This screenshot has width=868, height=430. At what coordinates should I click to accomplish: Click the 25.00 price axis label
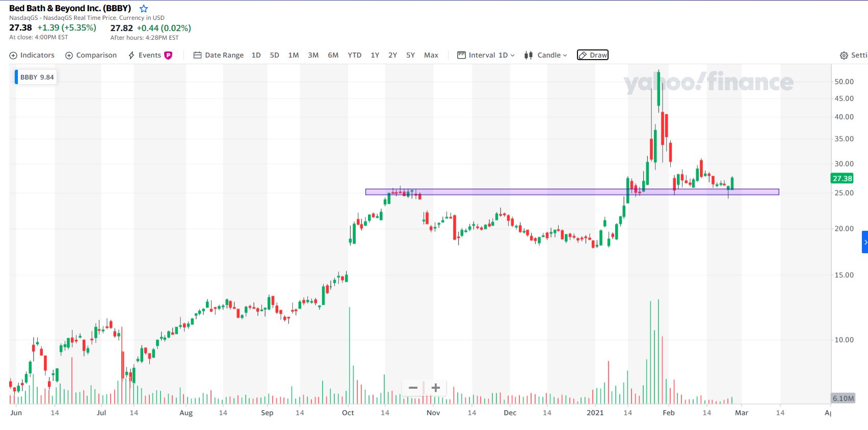pyautogui.click(x=844, y=193)
